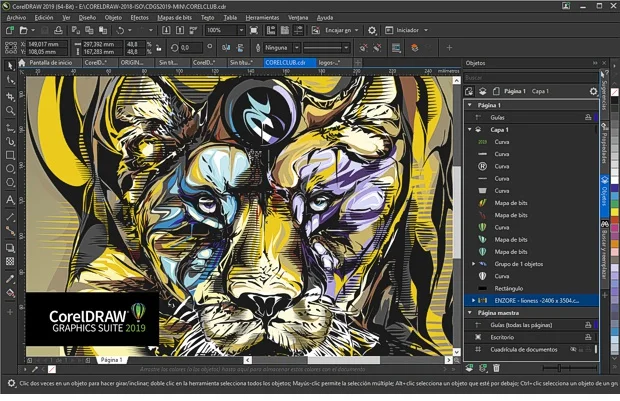Toggle lock on Guías layer

588,117
